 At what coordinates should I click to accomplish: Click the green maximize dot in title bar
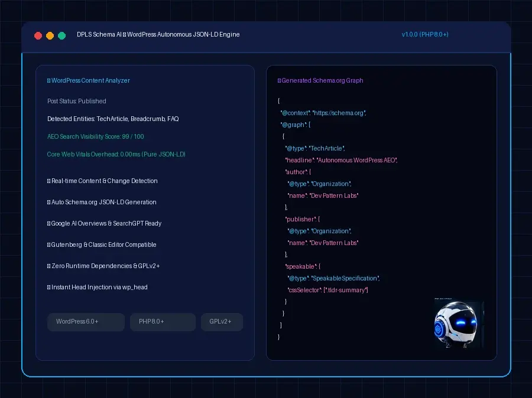pyautogui.click(x=61, y=35)
